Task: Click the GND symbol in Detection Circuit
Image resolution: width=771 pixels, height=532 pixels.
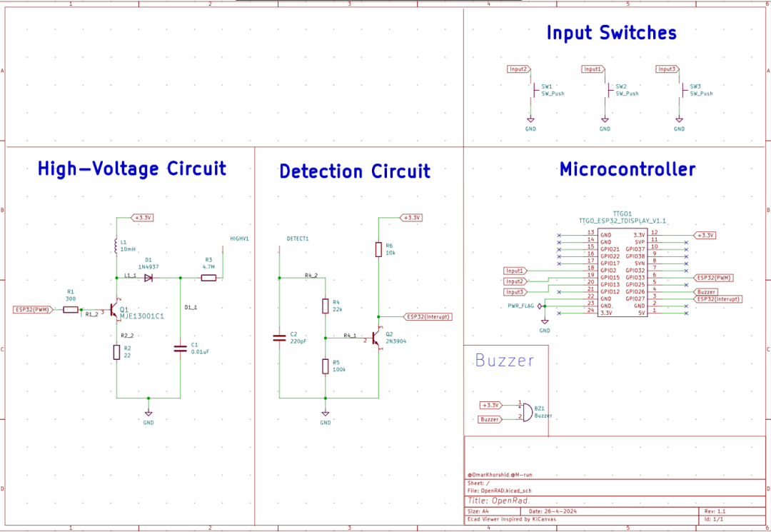Action: (326, 413)
